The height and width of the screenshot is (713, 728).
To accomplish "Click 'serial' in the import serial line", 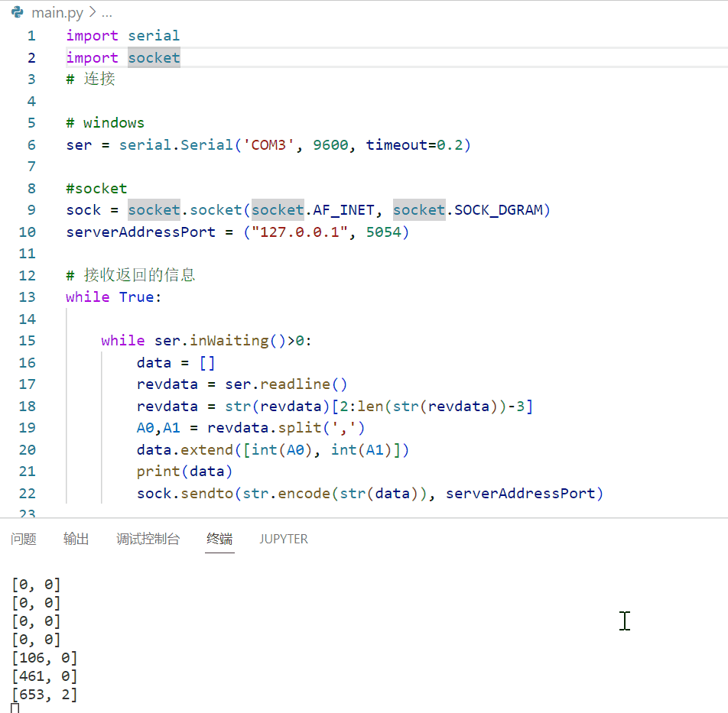I will [x=154, y=35].
